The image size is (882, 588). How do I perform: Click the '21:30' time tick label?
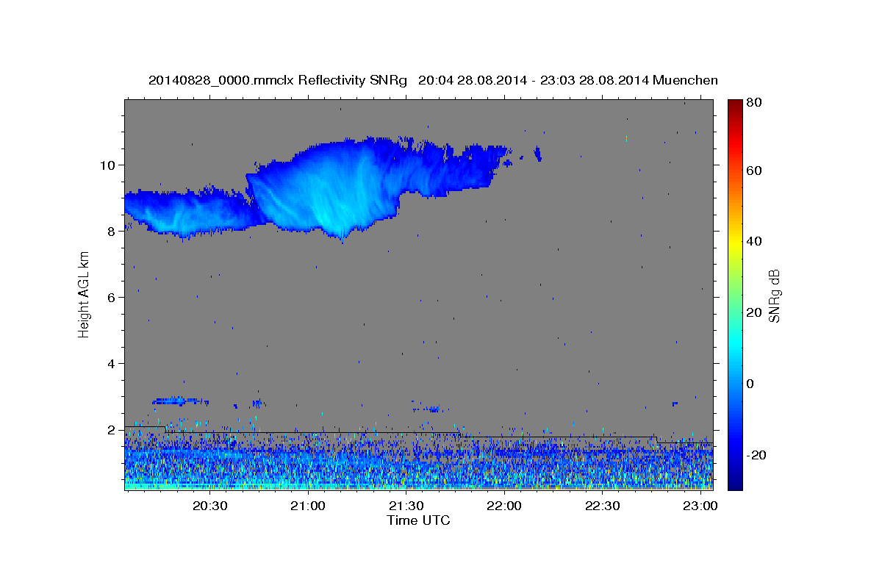406,506
